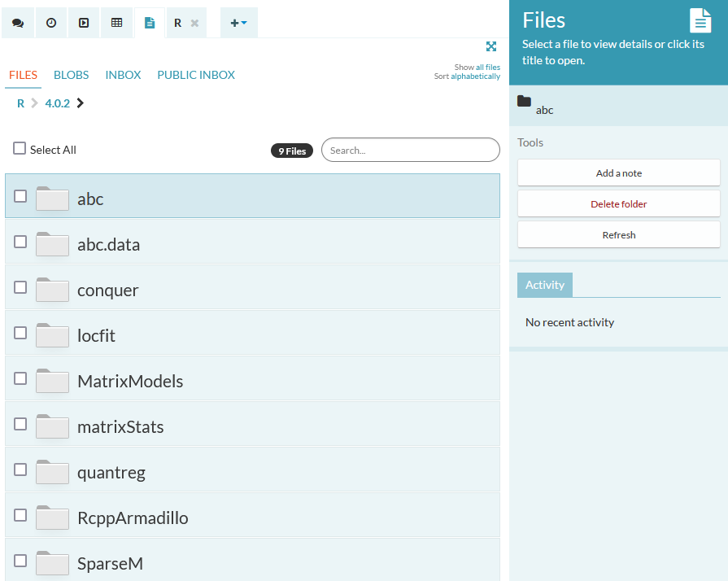Click the chevron after the R breadcrumb
728x581 pixels.
pyautogui.click(x=34, y=103)
